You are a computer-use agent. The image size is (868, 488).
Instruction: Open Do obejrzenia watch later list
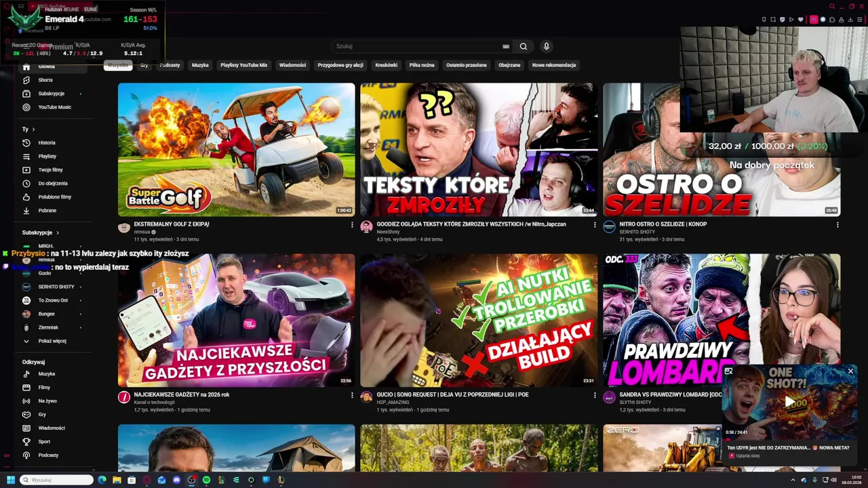coord(53,184)
